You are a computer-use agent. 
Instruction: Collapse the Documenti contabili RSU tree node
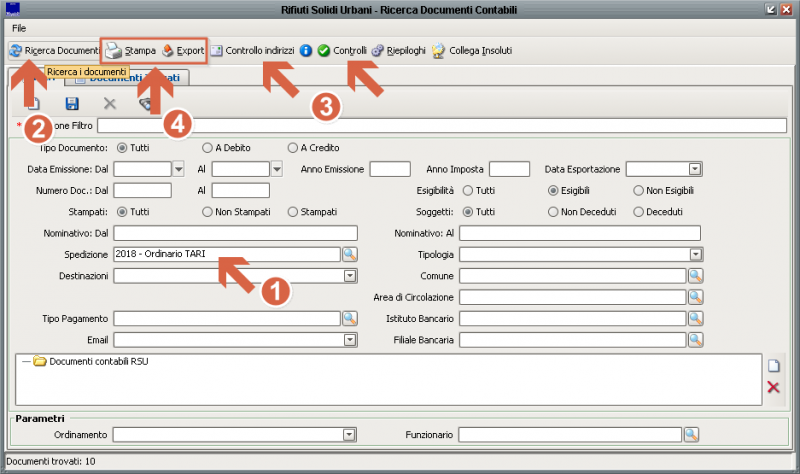click(25, 362)
